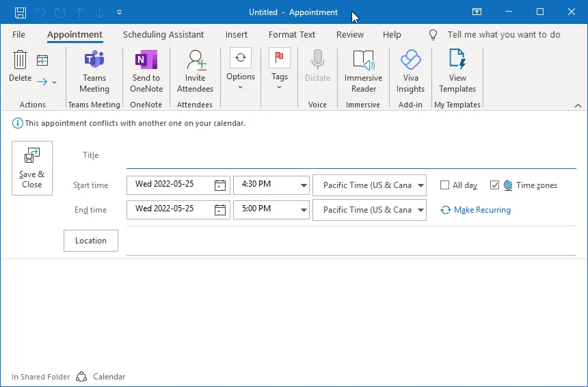This screenshot has width=588, height=387.
Task: Open the File menu
Action: coord(18,34)
